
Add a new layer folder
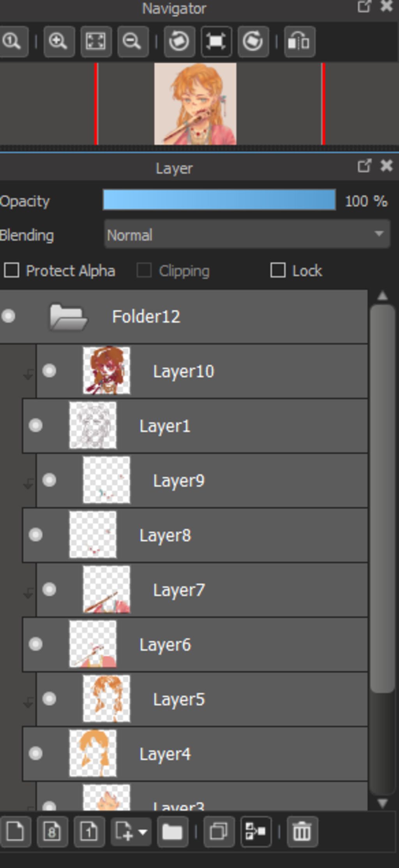[x=172, y=832]
